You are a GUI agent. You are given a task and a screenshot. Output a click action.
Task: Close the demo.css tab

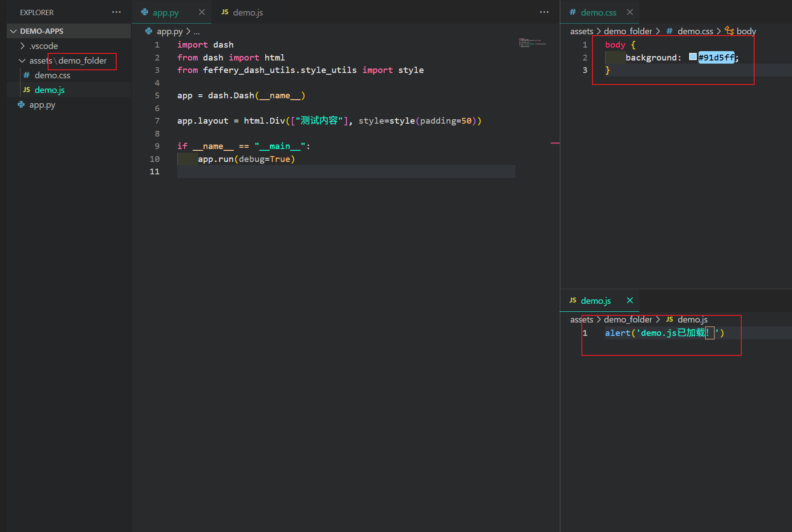[630, 12]
